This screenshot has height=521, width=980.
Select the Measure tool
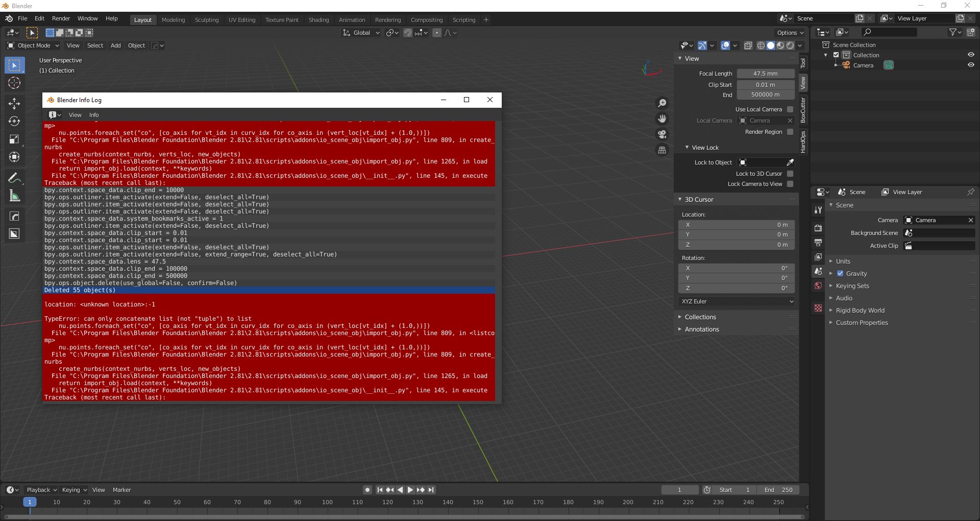[14, 196]
